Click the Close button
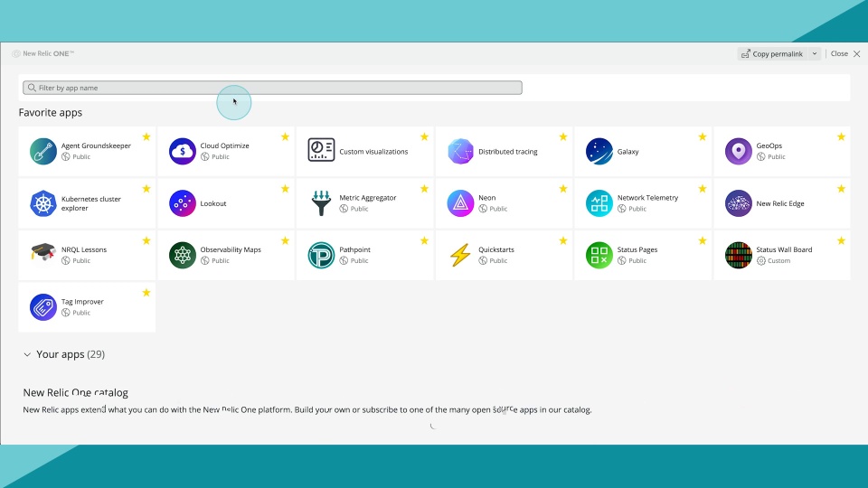 845,53
